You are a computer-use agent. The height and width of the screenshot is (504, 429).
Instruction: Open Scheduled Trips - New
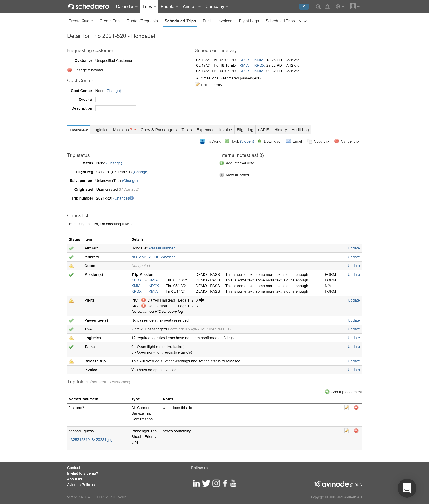click(x=286, y=21)
